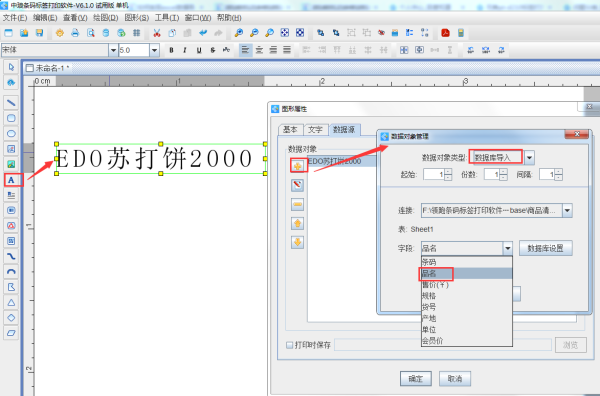Click the blue undo arrow icon
The height and width of the screenshot is (396, 600).
pyautogui.click(x=203, y=33)
